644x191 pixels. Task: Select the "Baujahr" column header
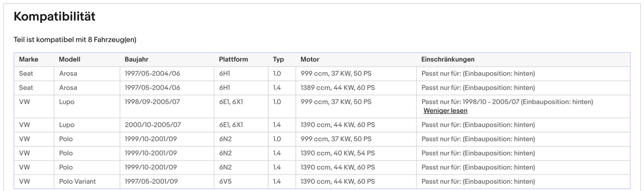click(x=136, y=59)
